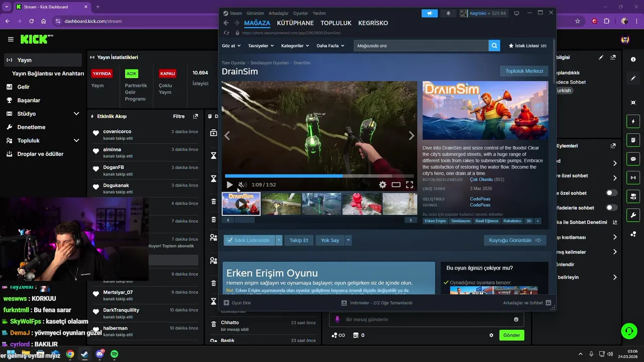Viewport: 644px width, 362px height.
Task: Toggle the 'ifadelerle sohbet' switch
Action: (611, 208)
